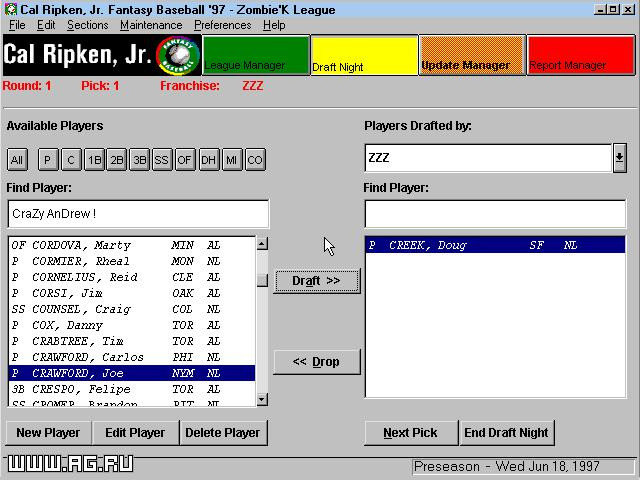The width and height of the screenshot is (640, 480).
Task: Filter available players by CO position
Action: [x=255, y=160]
